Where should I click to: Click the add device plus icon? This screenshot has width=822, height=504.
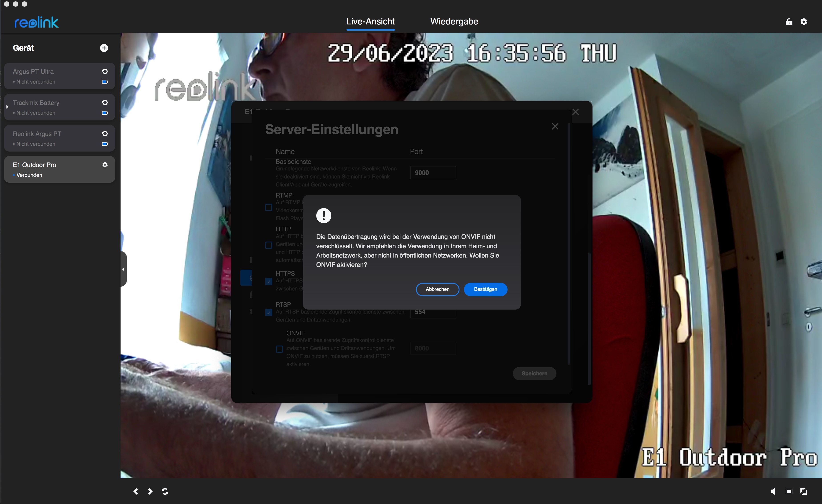pyautogui.click(x=104, y=48)
